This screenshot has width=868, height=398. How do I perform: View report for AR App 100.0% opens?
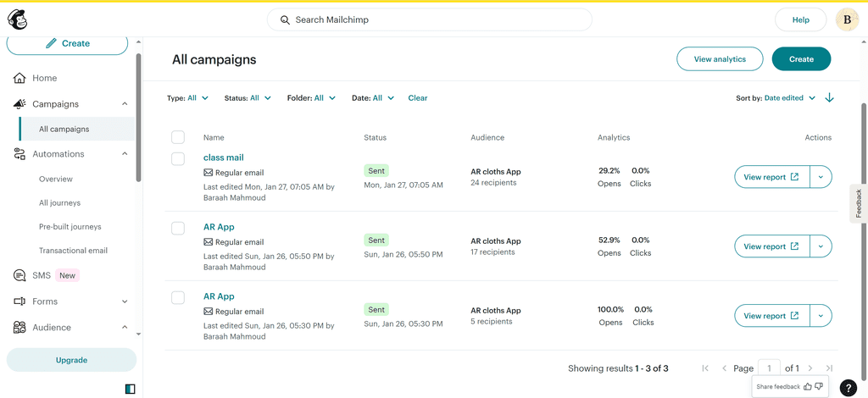click(772, 316)
